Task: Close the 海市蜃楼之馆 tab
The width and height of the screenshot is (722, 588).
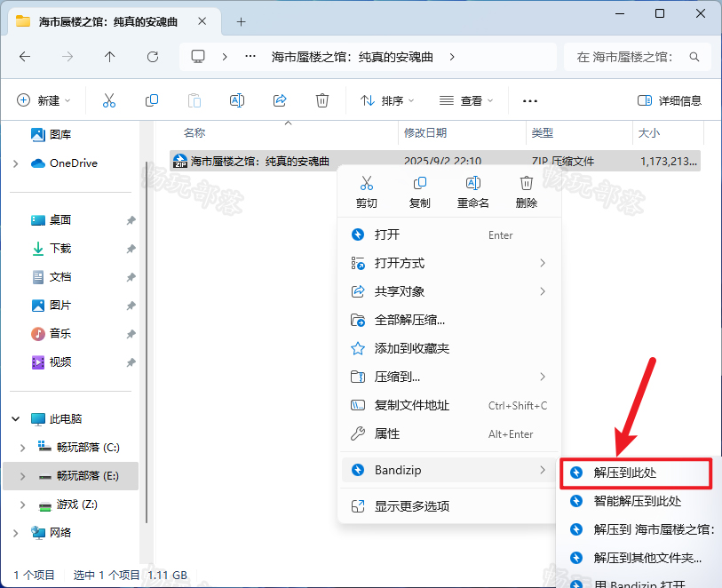Action: (x=202, y=21)
